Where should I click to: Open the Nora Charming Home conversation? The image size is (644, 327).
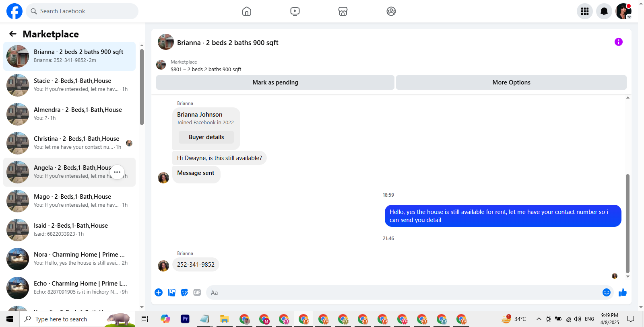coord(69,259)
